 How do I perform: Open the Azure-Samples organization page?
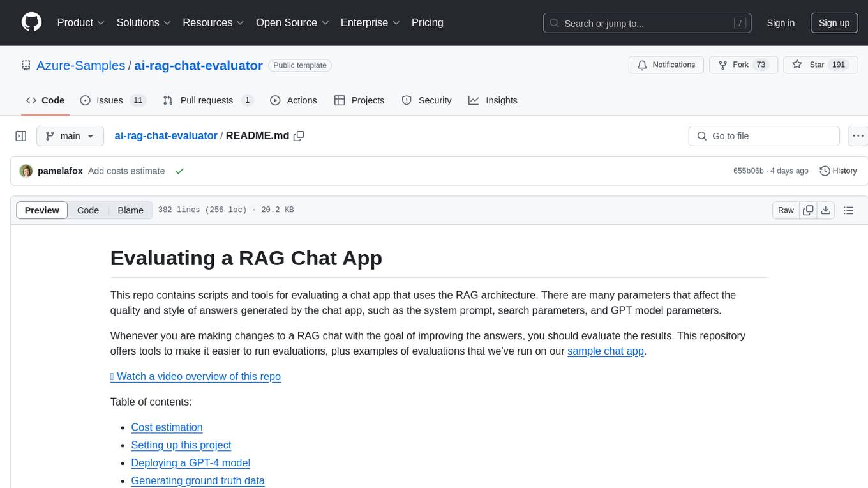point(80,65)
